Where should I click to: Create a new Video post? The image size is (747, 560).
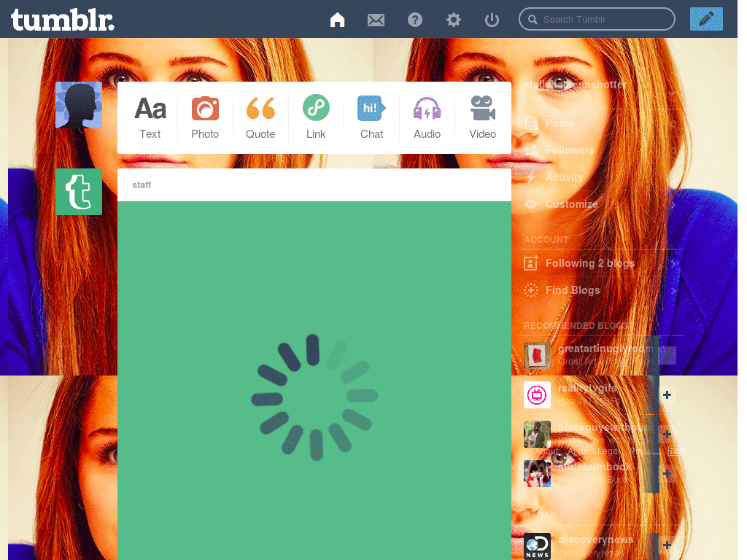483,117
